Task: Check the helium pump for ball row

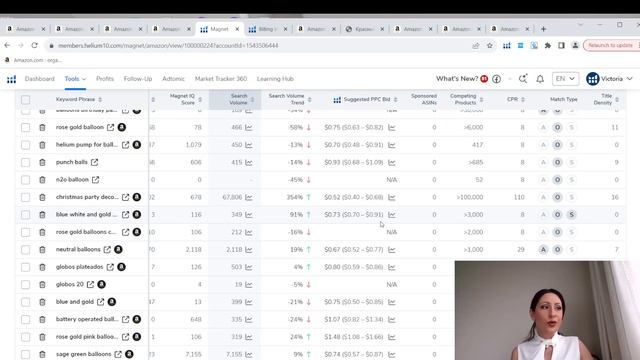Action: (x=25, y=145)
